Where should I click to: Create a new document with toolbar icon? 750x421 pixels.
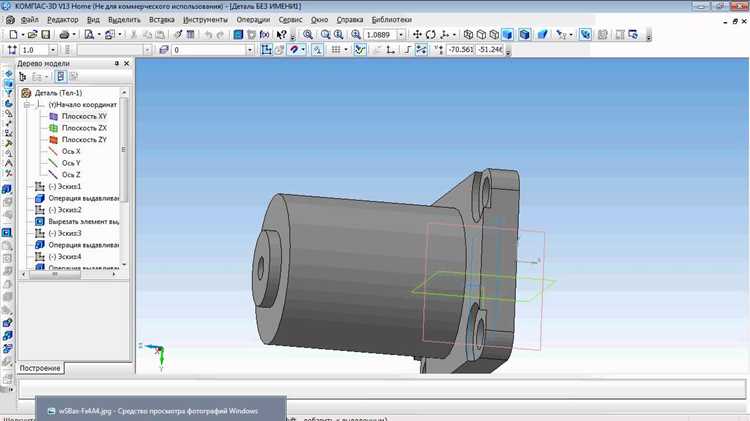point(13,34)
